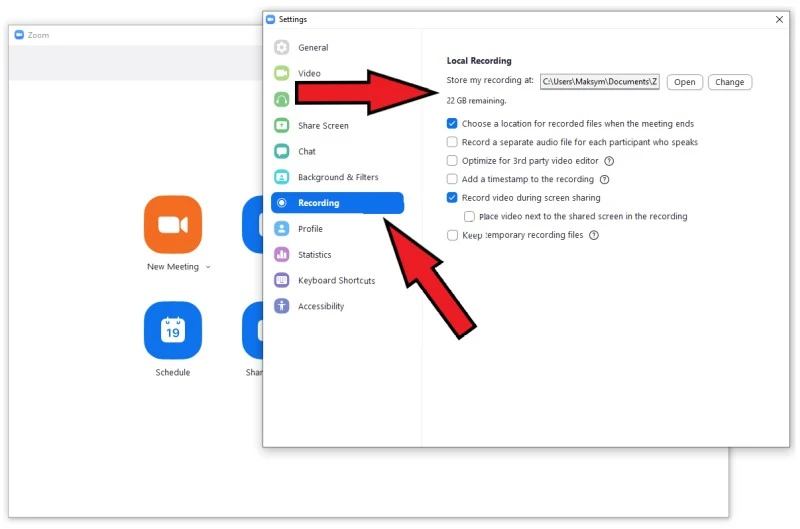The image size is (800, 529).
Task: Open the Keyboard Shortcuts settings tab
Action: pos(336,280)
